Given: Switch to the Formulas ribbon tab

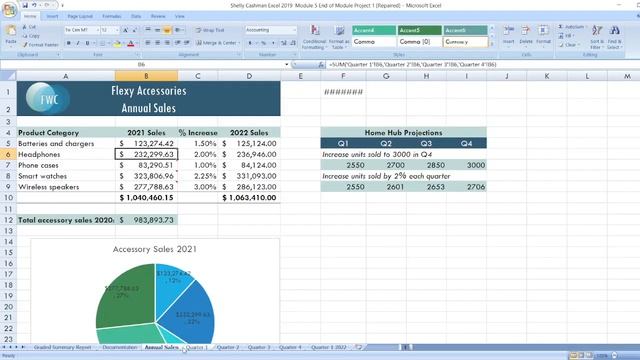Looking at the screenshot, I should (111, 16).
